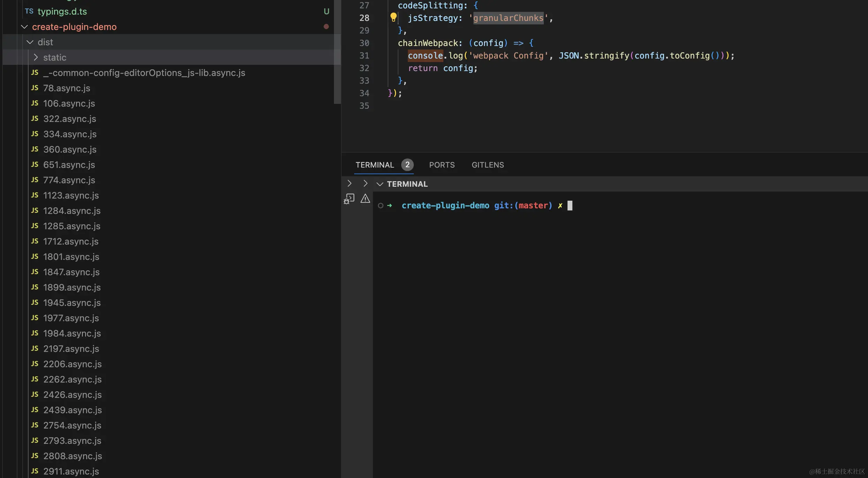
Task: Click the terminal command status circle
Action: click(x=381, y=206)
